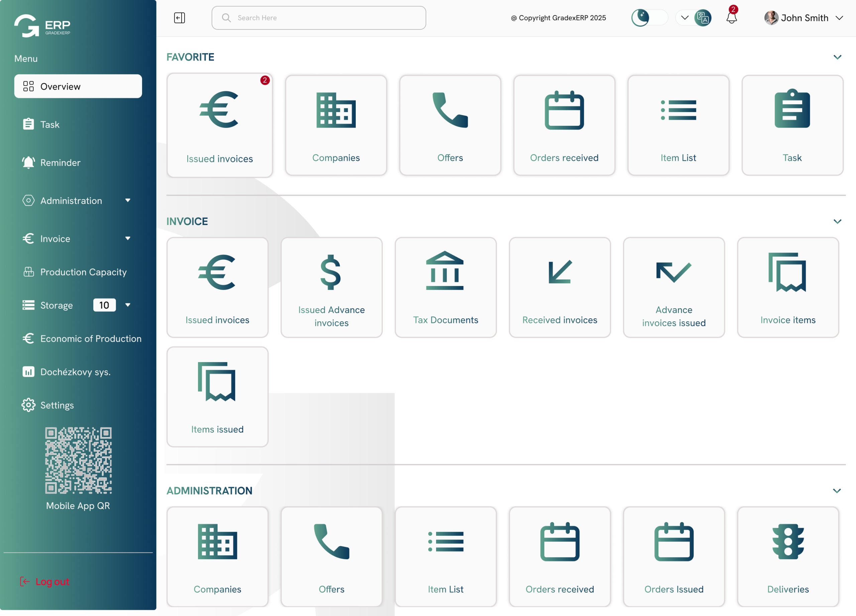Open Issued Advance invoices dollar tile
Image resolution: width=856 pixels, height=616 pixels.
331,287
